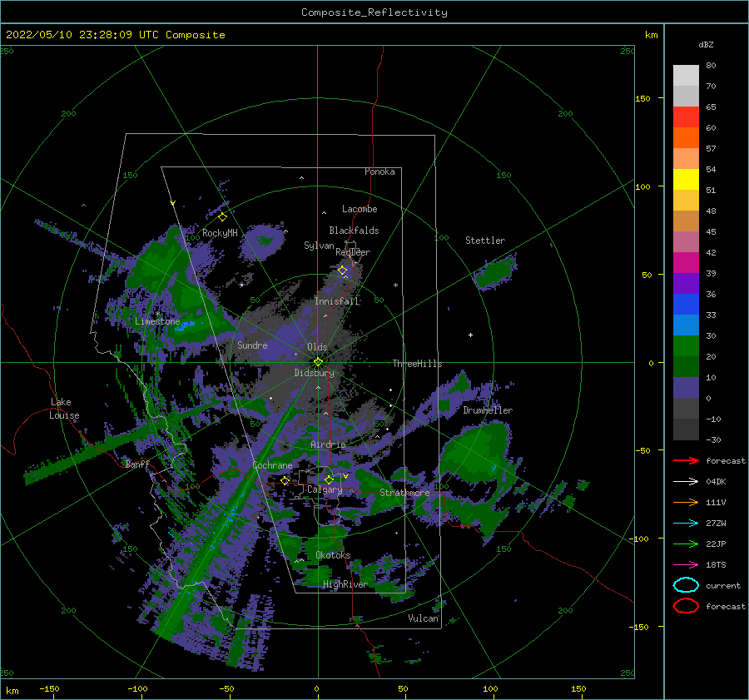The image size is (749, 700).
Task: Select the bright green 30–20 dBZ swatch
Action: (x=686, y=346)
